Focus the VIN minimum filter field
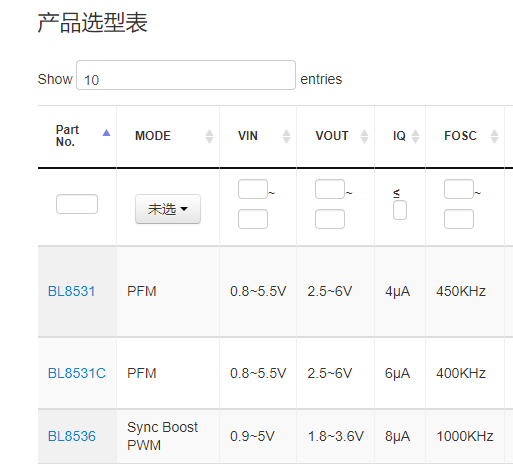The height and width of the screenshot is (473, 513). coord(253,189)
